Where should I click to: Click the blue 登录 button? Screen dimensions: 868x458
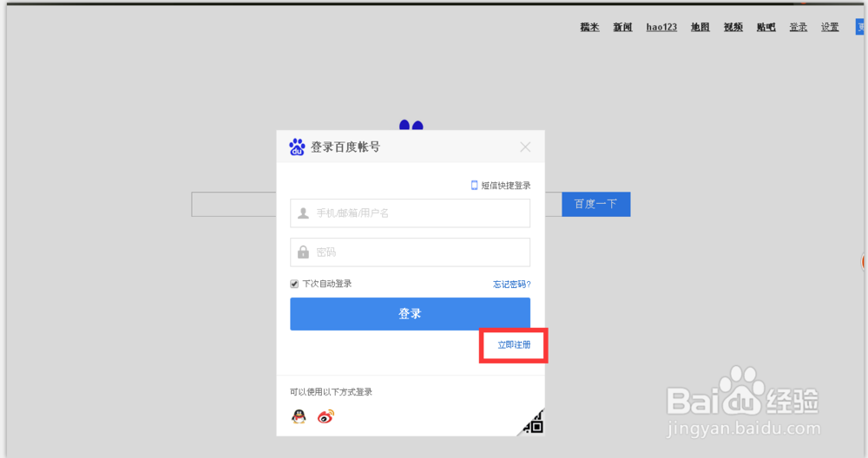click(411, 314)
